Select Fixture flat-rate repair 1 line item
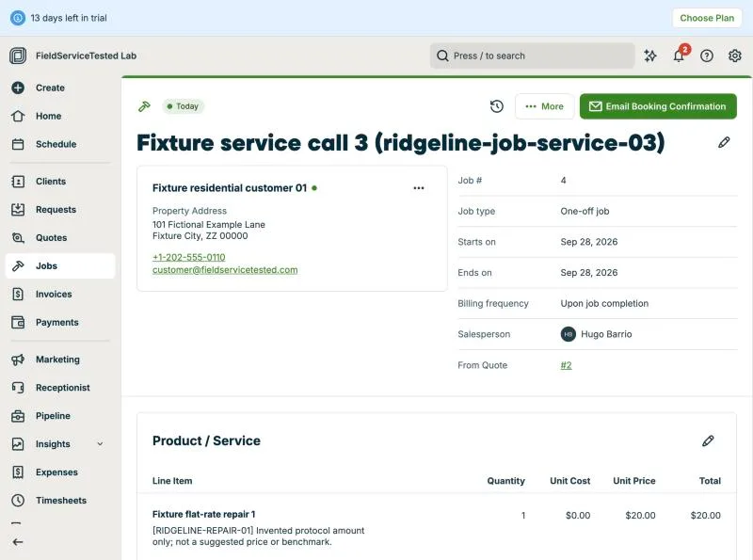 pos(203,515)
